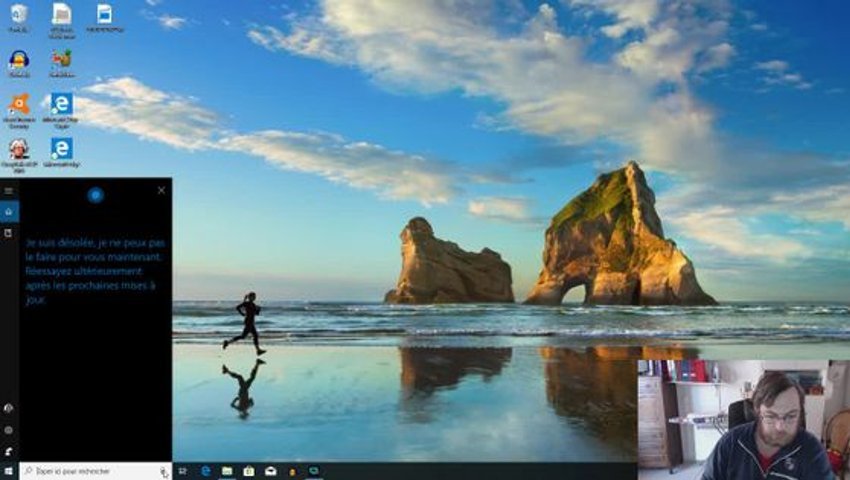Open Cortana settings gear icon

[9, 430]
